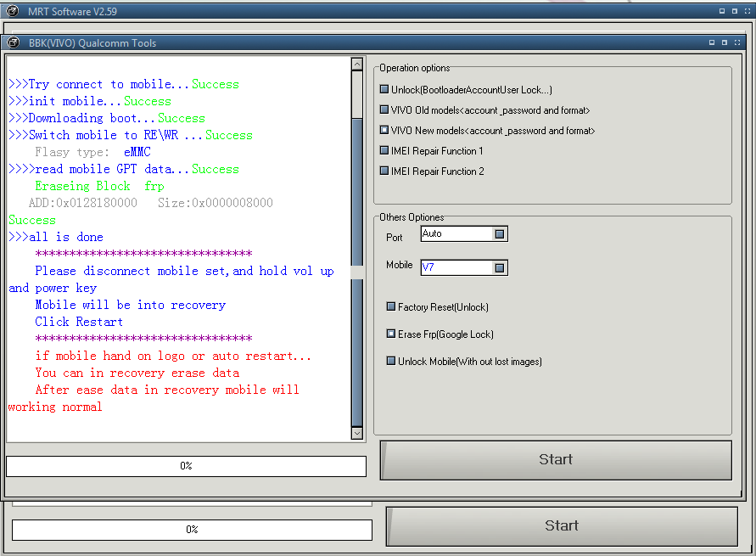Minimize the BBK(VIVO) Qualcomm Tools window
The height and width of the screenshot is (556, 756).
712,42
